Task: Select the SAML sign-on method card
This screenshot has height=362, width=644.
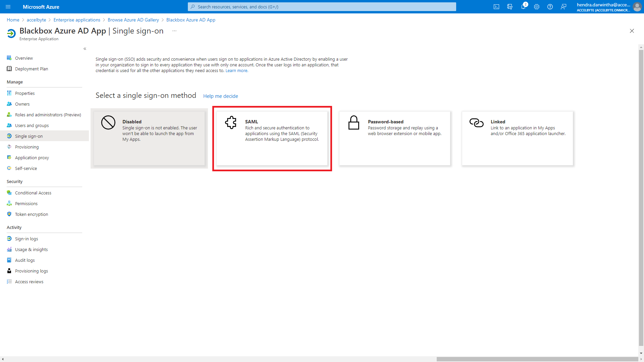Action: point(272,138)
